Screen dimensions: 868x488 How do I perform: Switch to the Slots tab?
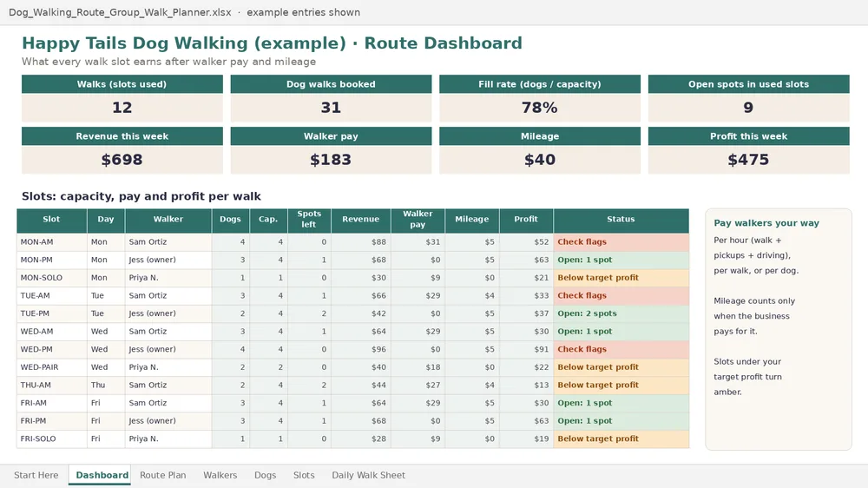coord(304,475)
